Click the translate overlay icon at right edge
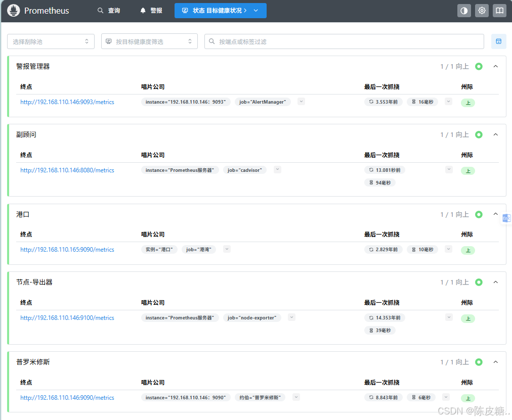The width and height of the screenshot is (512, 420). pyautogui.click(x=506, y=218)
